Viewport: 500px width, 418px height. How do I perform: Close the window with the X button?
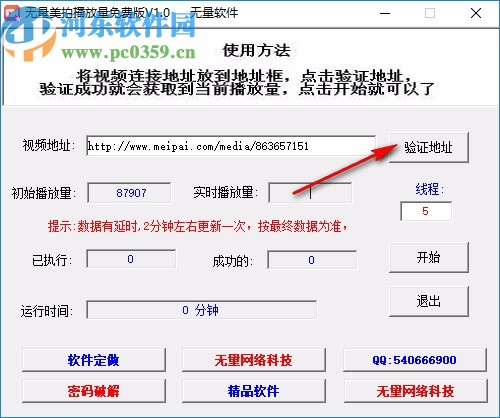pos(476,13)
